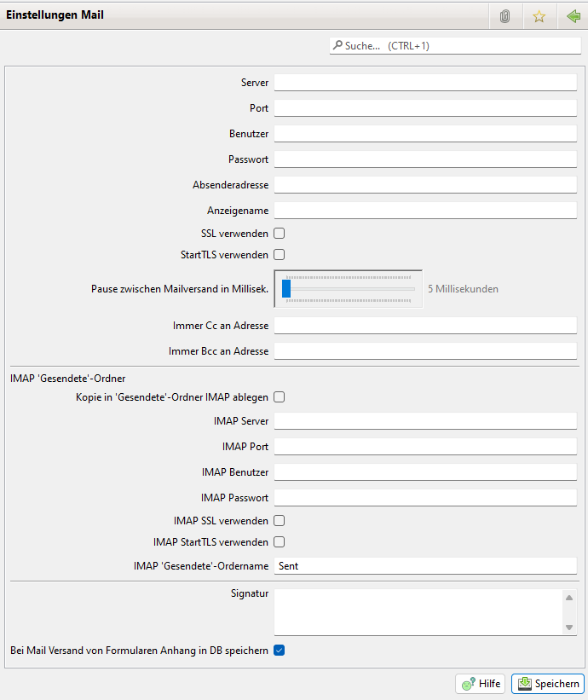The height and width of the screenshot is (700, 588).
Task: Enable Kopie in 'Gesendete'-Ordner IMAP ablegen
Action: [x=279, y=396]
